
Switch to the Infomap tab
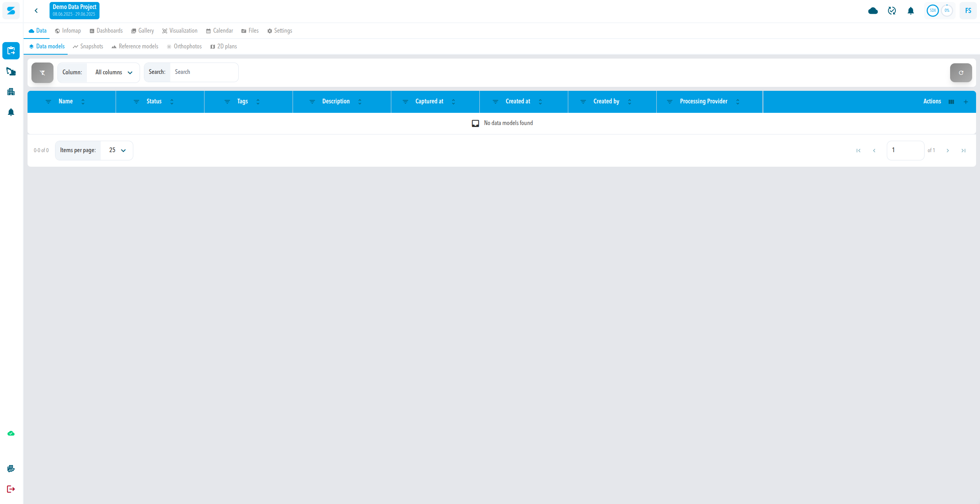pyautogui.click(x=68, y=31)
